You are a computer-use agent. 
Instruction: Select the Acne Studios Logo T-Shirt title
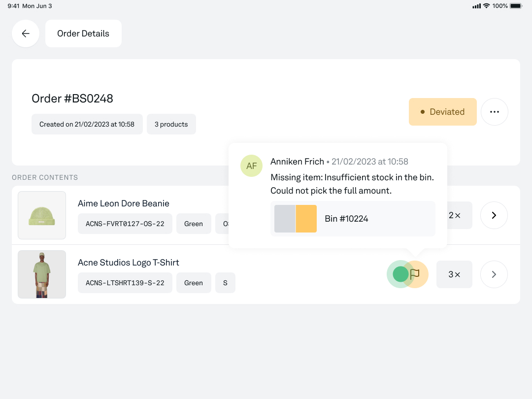[x=128, y=263]
